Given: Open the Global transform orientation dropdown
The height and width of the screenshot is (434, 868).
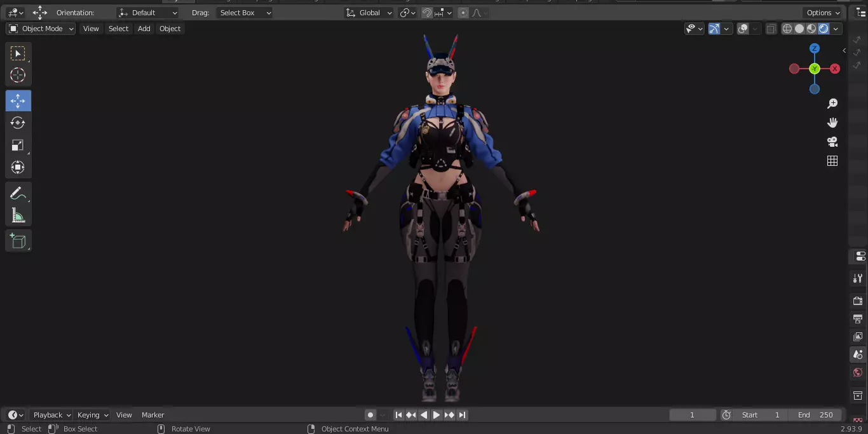Looking at the screenshot, I should pyautogui.click(x=369, y=13).
